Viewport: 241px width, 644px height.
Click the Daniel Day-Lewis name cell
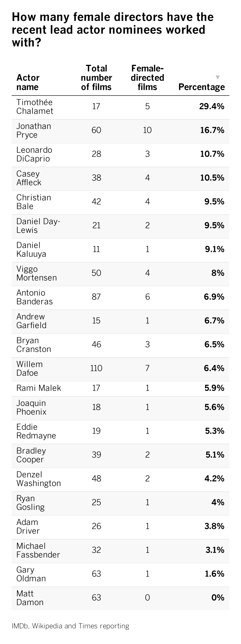(x=38, y=226)
